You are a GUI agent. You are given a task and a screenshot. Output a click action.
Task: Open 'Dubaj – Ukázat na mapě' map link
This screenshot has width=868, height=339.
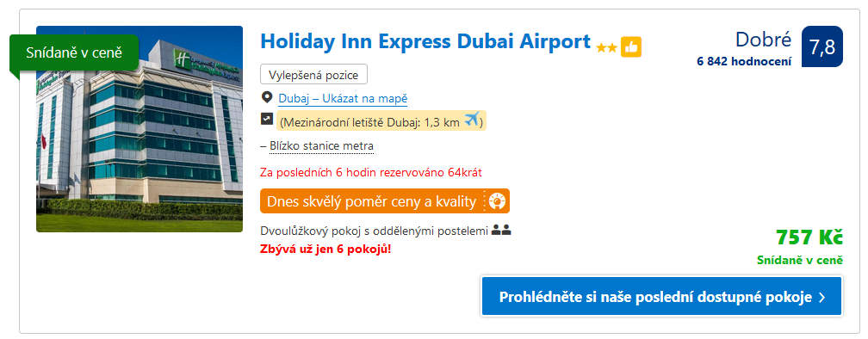(x=343, y=99)
